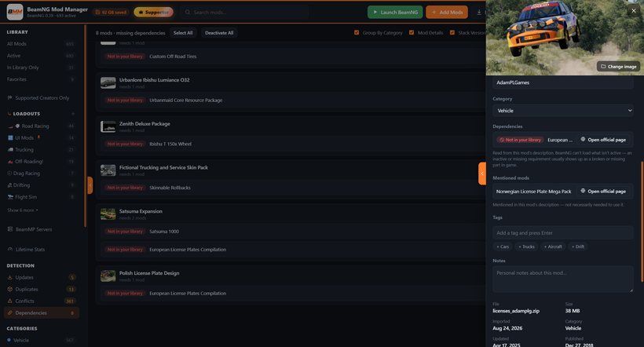Click Launch BeamNG button
644x347 pixels.
pos(395,13)
